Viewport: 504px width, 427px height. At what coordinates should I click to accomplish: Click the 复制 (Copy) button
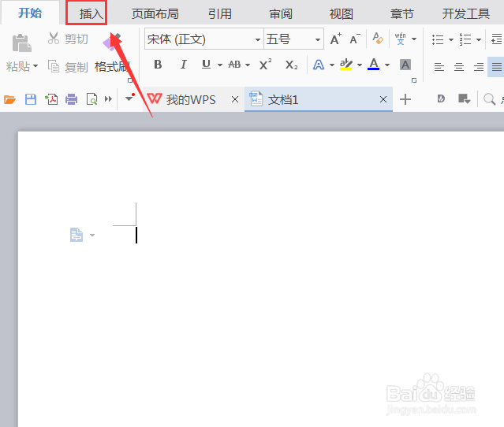68,67
